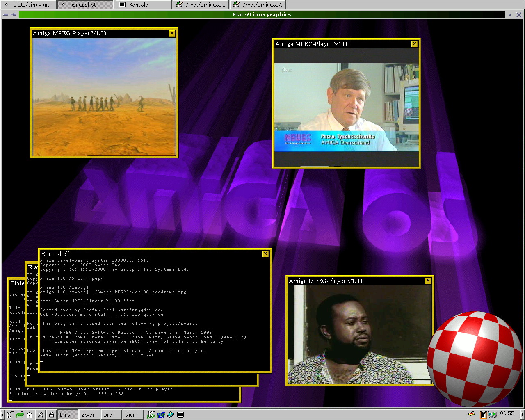Close the desert-scene MPEG-Player window
Image resolution: width=525 pixels, height=420 pixels.
(172, 33)
